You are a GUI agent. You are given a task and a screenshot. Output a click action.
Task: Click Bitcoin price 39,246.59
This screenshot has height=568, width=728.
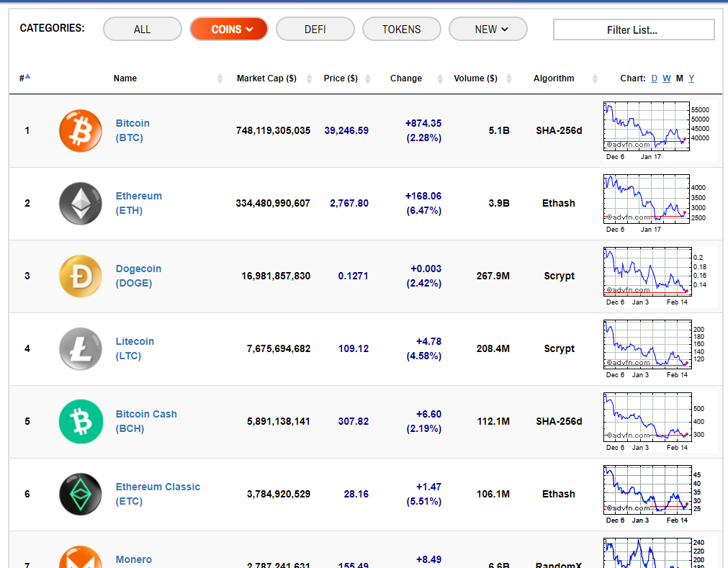(x=346, y=131)
